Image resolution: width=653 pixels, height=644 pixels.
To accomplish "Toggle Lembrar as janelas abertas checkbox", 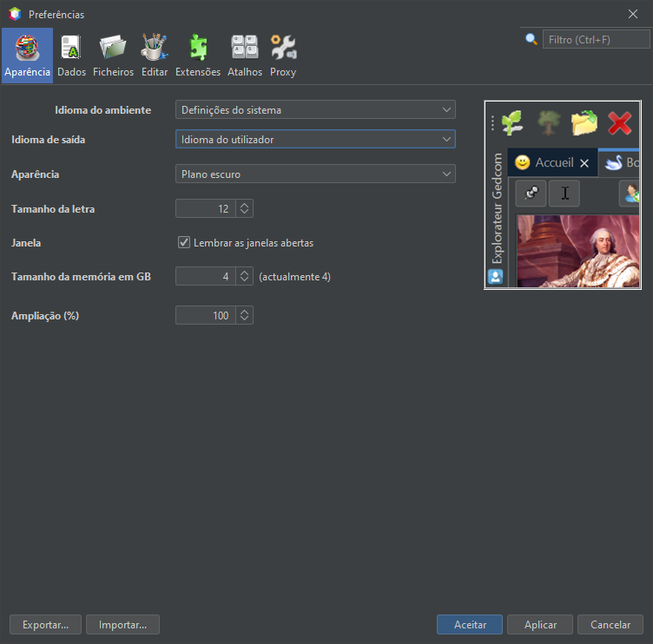I will coord(184,243).
